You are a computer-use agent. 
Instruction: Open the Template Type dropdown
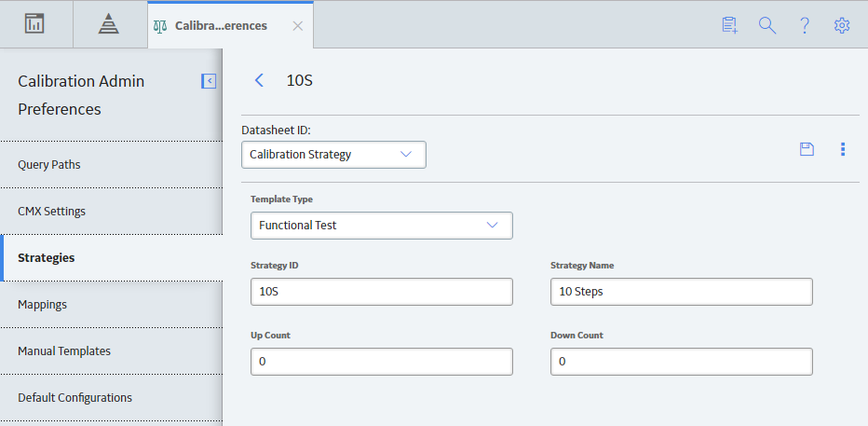point(382,226)
